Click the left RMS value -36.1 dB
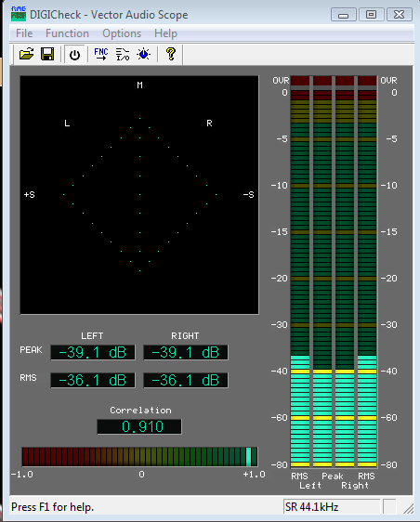Image resolution: width=420 pixels, height=522 pixels. 93,380
